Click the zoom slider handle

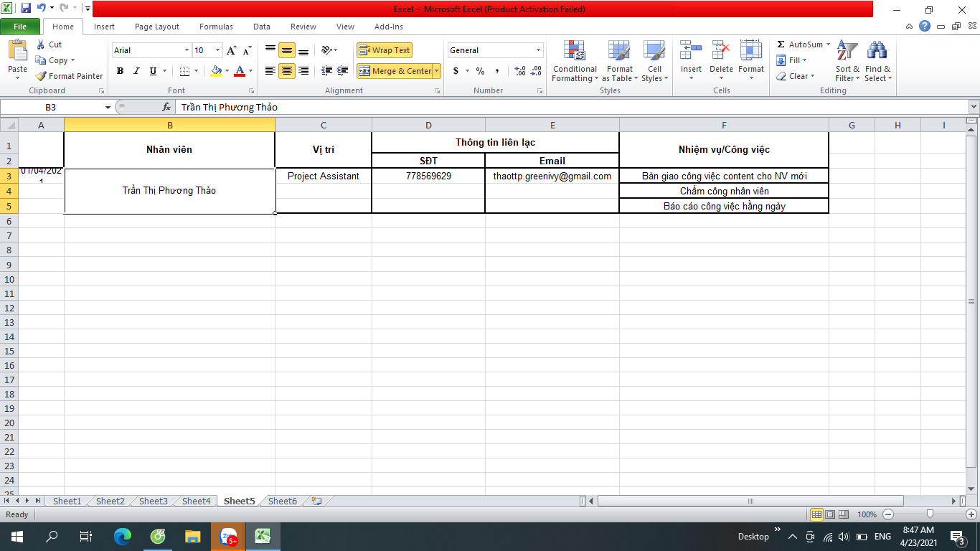[x=930, y=514]
